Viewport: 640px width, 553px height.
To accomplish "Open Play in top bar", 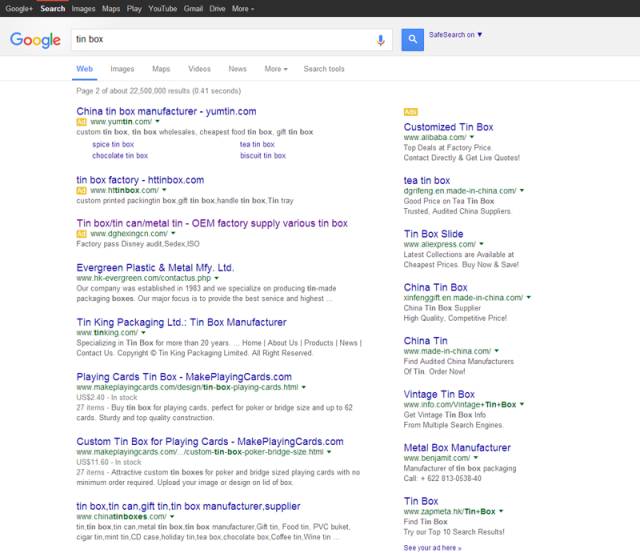I will point(134,9).
